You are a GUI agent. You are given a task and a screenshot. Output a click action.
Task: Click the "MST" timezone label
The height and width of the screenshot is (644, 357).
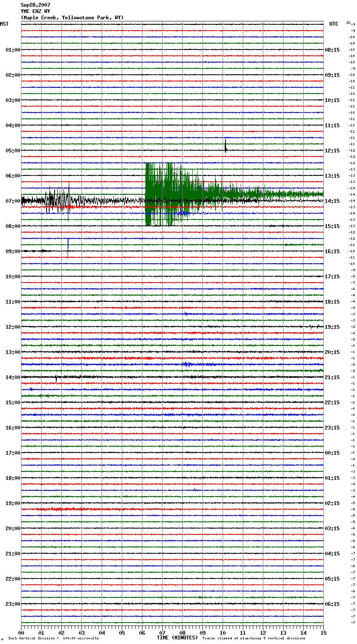pos(4,24)
